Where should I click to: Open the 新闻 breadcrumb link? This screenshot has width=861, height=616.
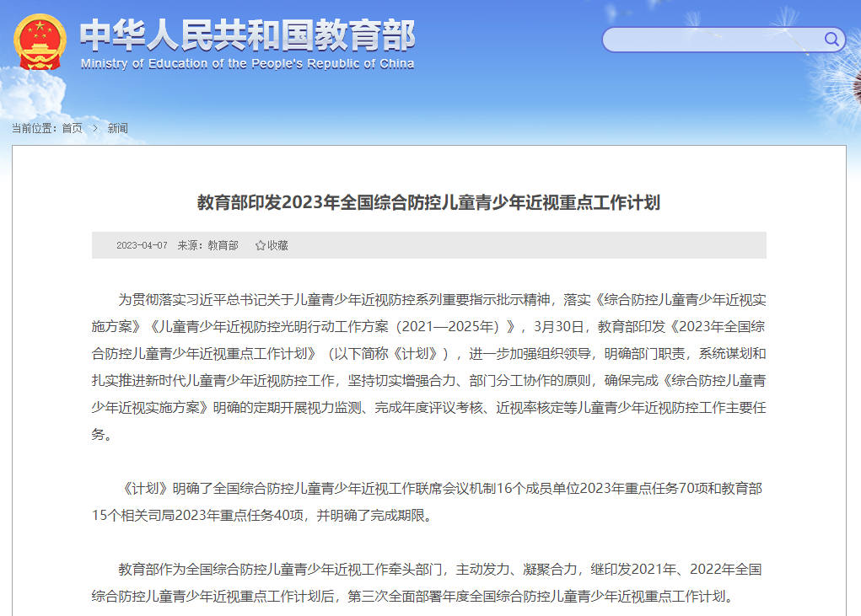(117, 128)
